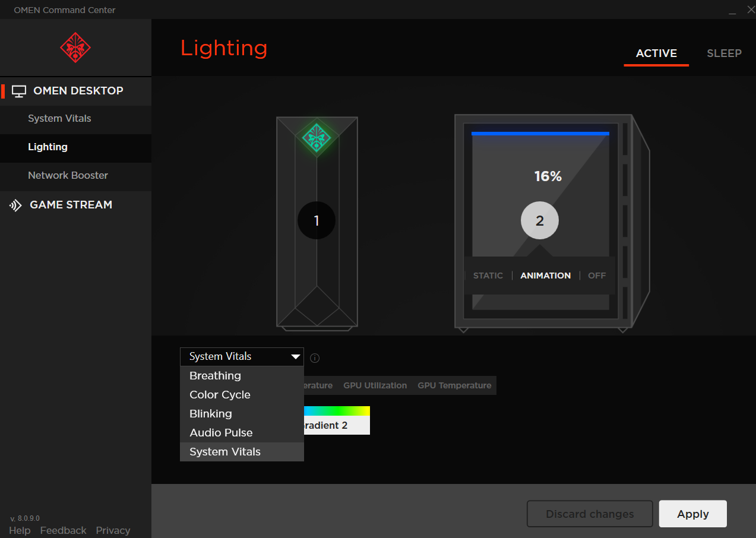Switch to the Active lighting tab
Viewport: 756px width, 538px height.
656,53
